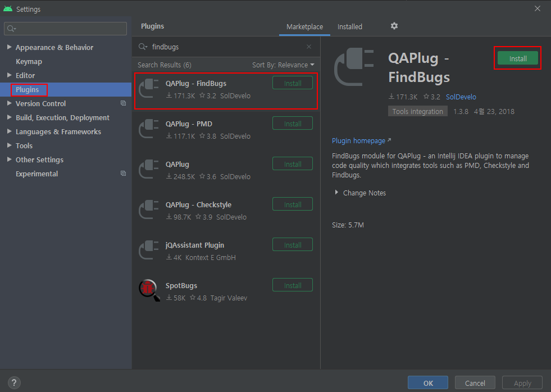This screenshot has width=551, height=392.
Task: Click the Experimental project-level copy icon
Action: click(x=124, y=174)
